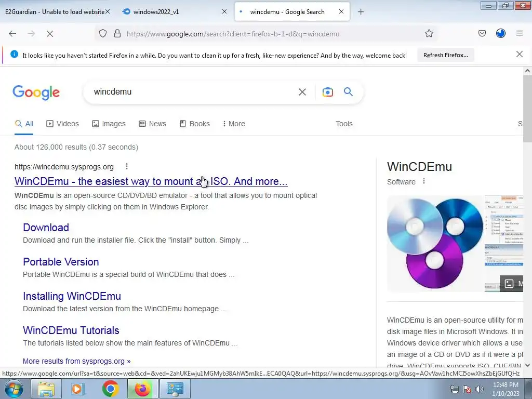Screen dimensions: 532x399
Task: Open the WinCDEmu Tutorials sitelink
Action: tap(71, 330)
